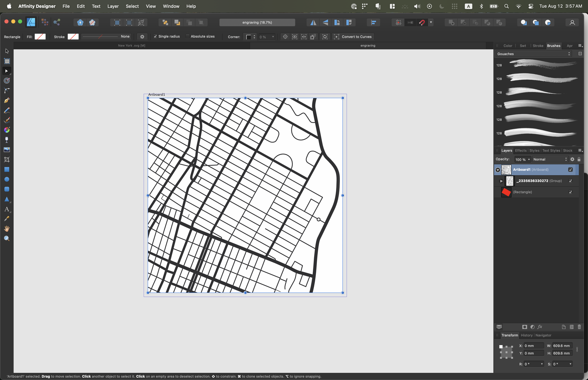The height and width of the screenshot is (380, 588).
Task: Expand the _2335636330272 group layer
Action: point(501,181)
